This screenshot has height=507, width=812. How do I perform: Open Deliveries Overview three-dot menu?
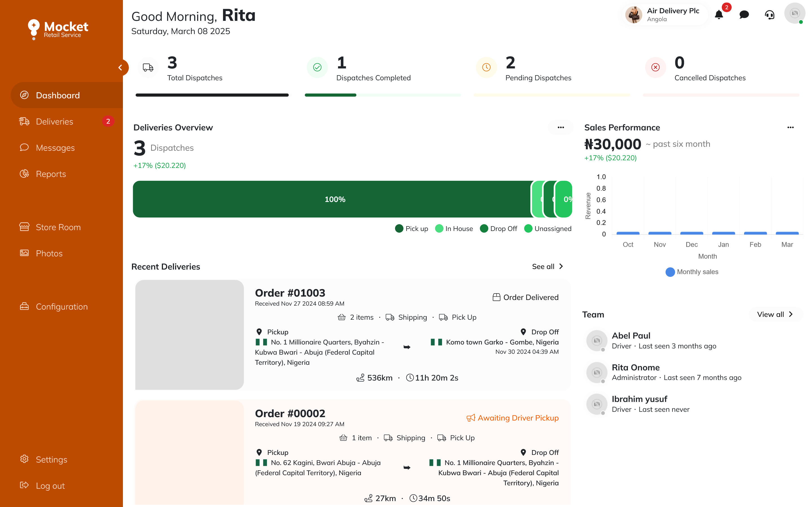tap(561, 127)
